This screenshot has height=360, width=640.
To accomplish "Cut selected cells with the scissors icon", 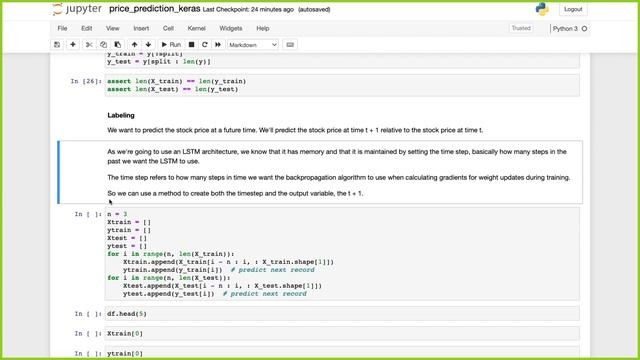I will coord(89,44).
